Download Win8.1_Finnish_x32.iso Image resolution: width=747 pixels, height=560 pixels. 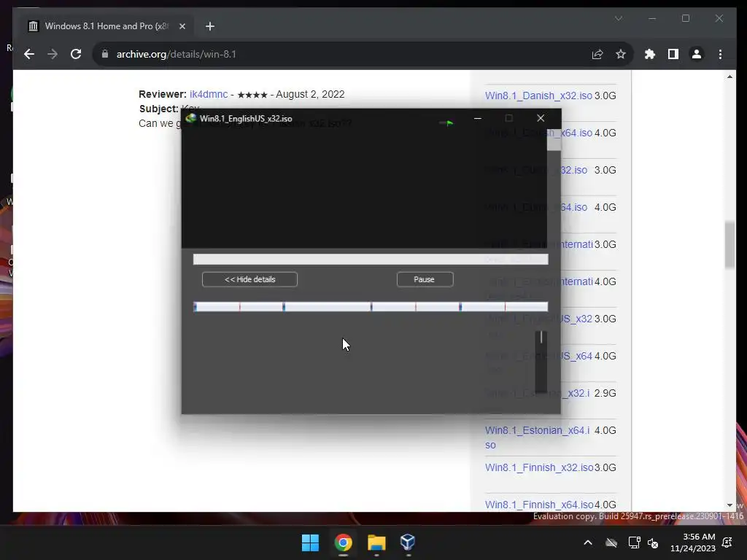point(539,467)
